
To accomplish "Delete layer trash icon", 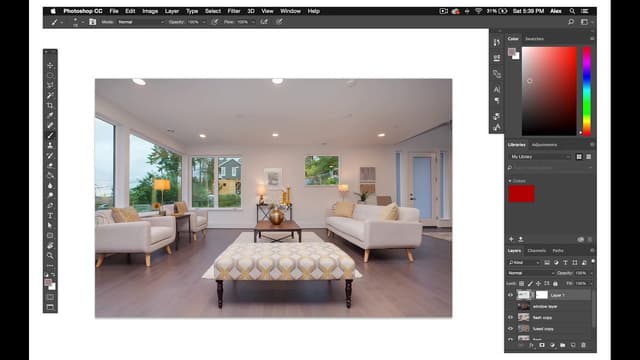I will [583, 345].
